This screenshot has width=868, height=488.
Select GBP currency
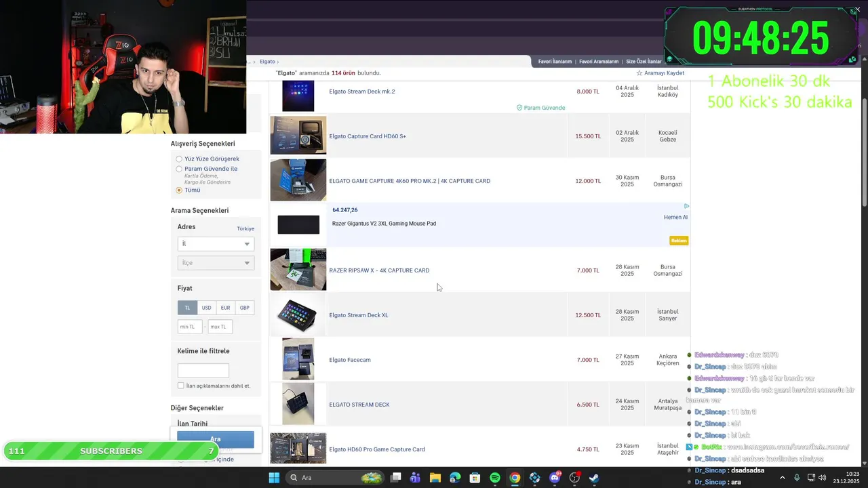pyautogui.click(x=244, y=308)
